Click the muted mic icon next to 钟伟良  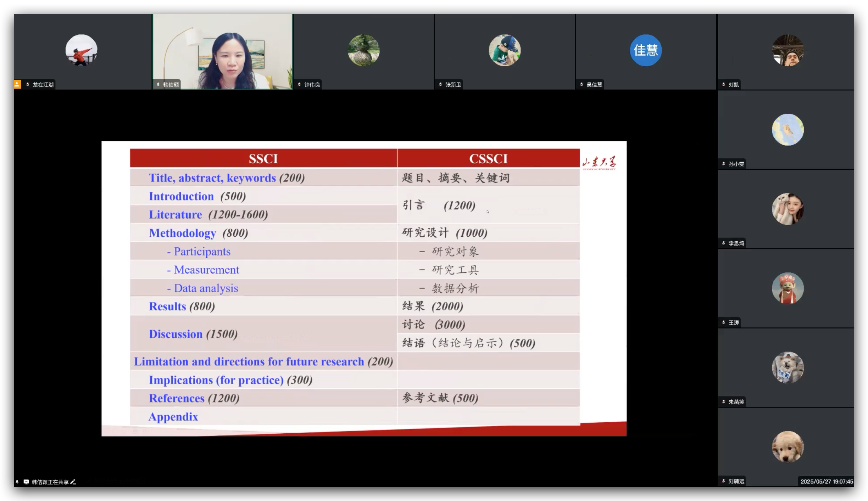[300, 84]
